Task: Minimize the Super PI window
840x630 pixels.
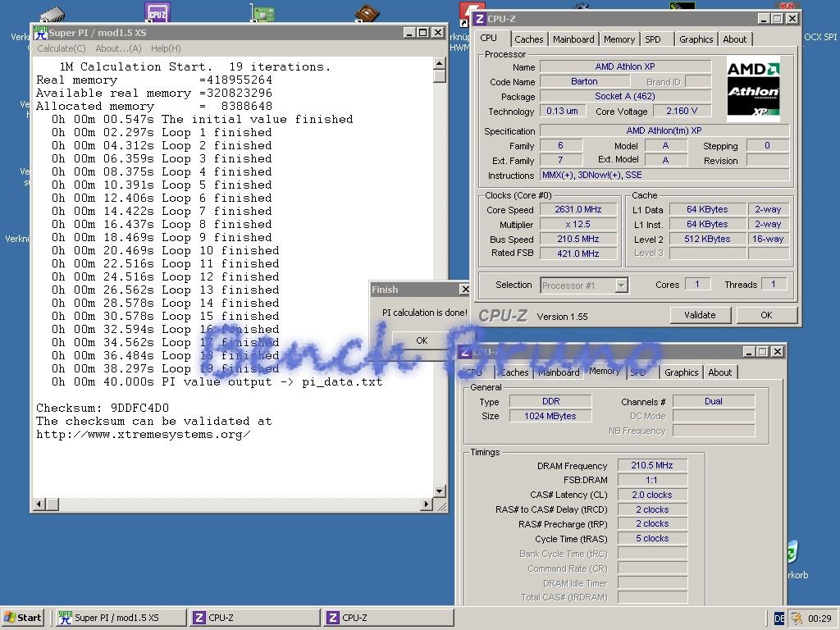Action: tap(410, 33)
